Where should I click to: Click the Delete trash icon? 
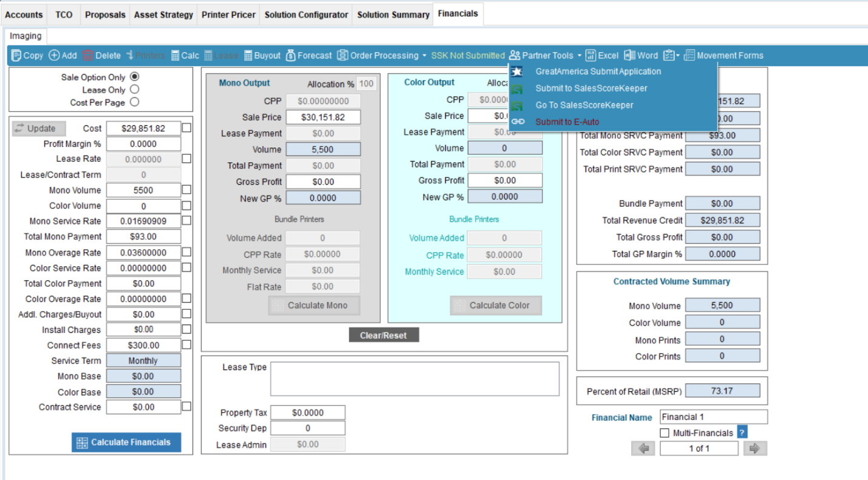88,55
